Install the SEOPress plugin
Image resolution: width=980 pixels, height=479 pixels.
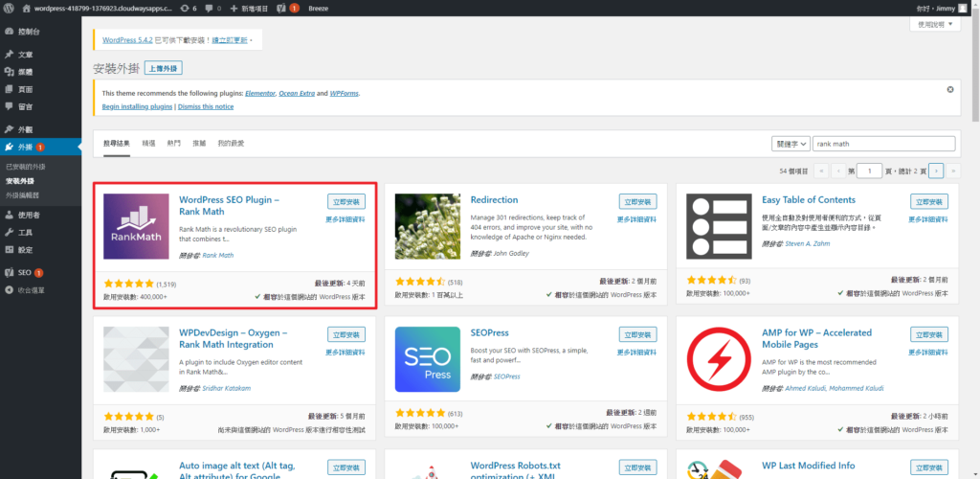point(637,334)
